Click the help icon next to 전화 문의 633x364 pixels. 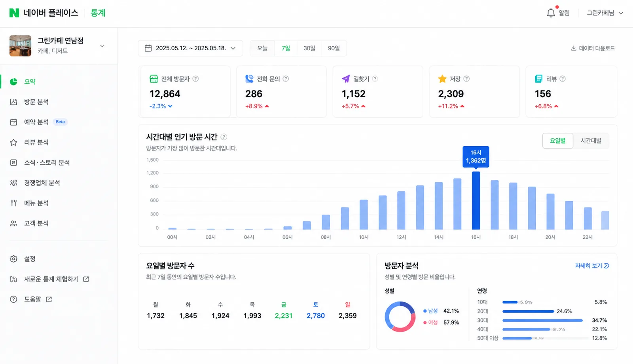pos(286,79)
